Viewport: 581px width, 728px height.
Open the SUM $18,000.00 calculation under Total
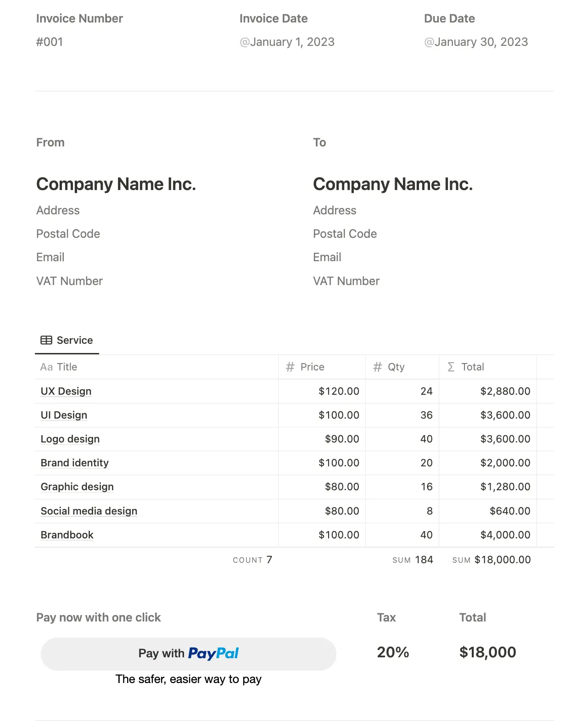(492, 560)
